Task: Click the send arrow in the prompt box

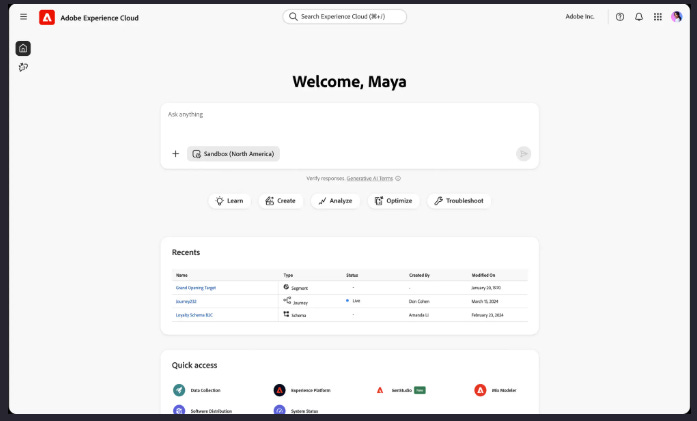Action: (524, 153)
